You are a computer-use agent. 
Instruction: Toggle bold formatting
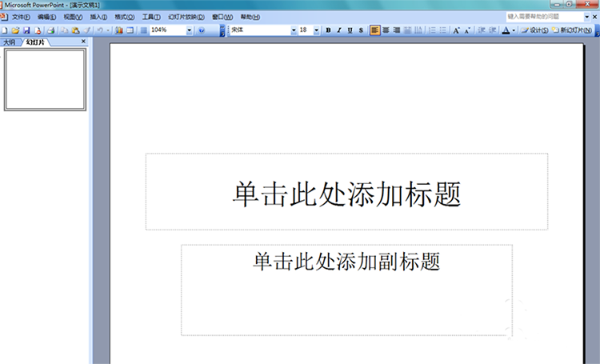[x=328, y=30]
